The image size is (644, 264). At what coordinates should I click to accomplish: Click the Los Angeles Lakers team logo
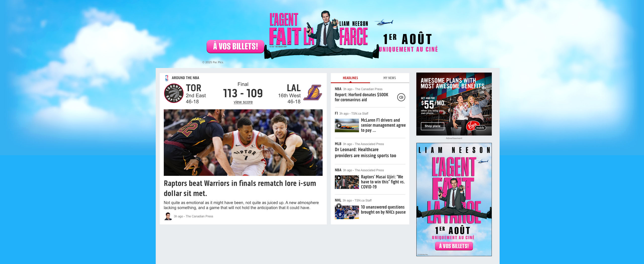point(312,93)
